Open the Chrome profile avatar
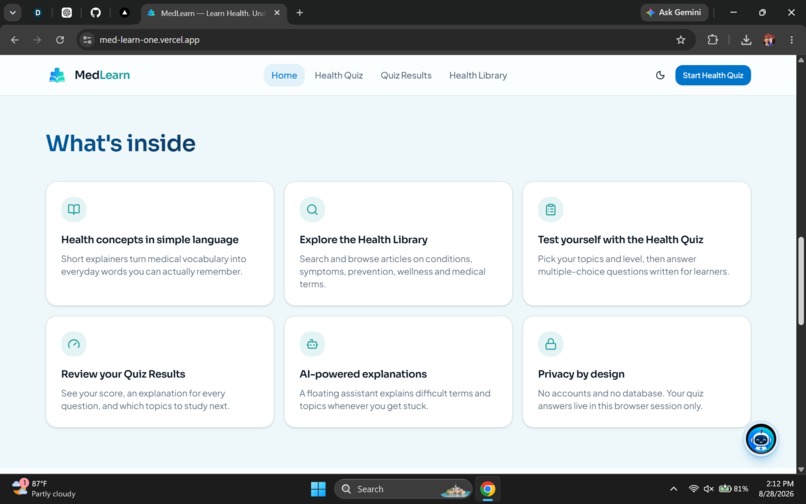The image size is (806, 504). (769, 40)
